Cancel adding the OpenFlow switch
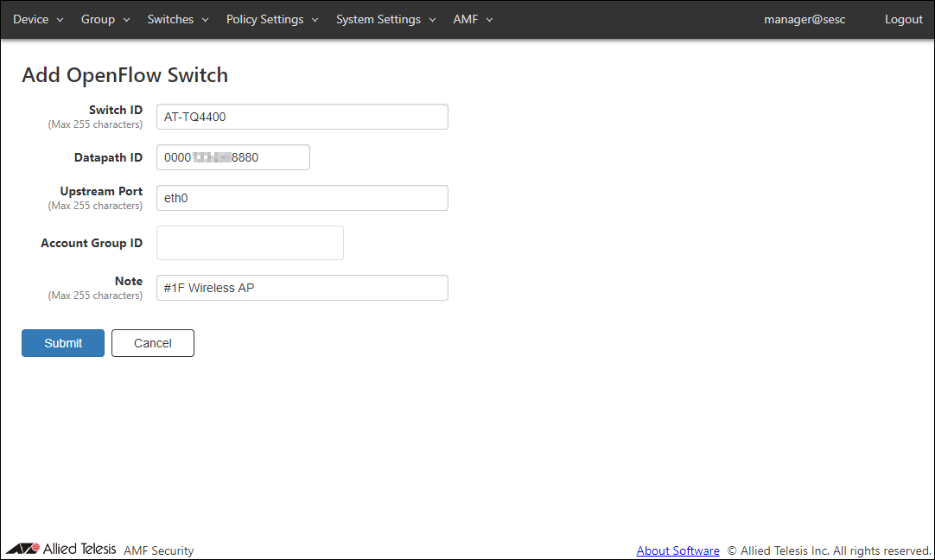Viewport: 935px width, 560px height. click(x=153, y=343)
